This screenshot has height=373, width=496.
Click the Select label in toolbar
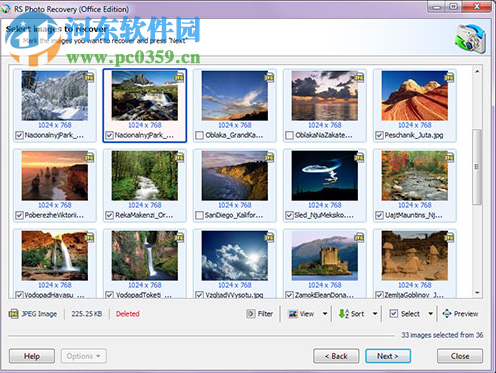pos(410,314)
